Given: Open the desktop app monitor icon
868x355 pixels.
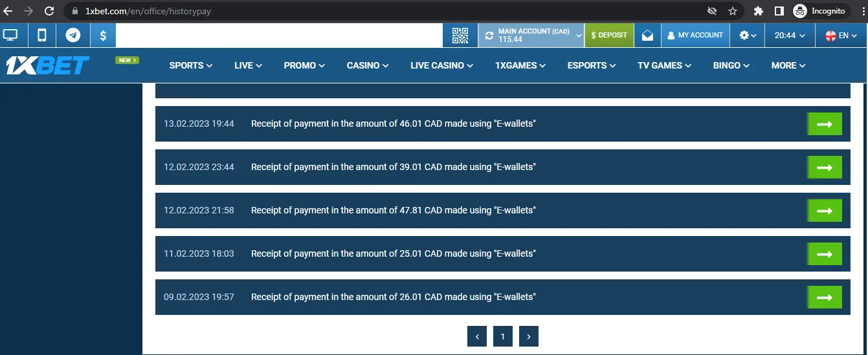Looking at the screenshot, I should 10,35.
